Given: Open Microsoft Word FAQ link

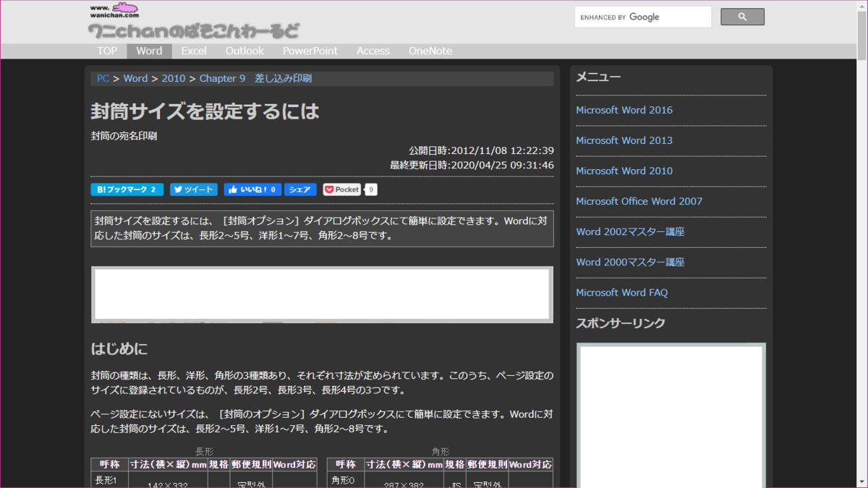Looking at the screenshot, I should [622, 292].
